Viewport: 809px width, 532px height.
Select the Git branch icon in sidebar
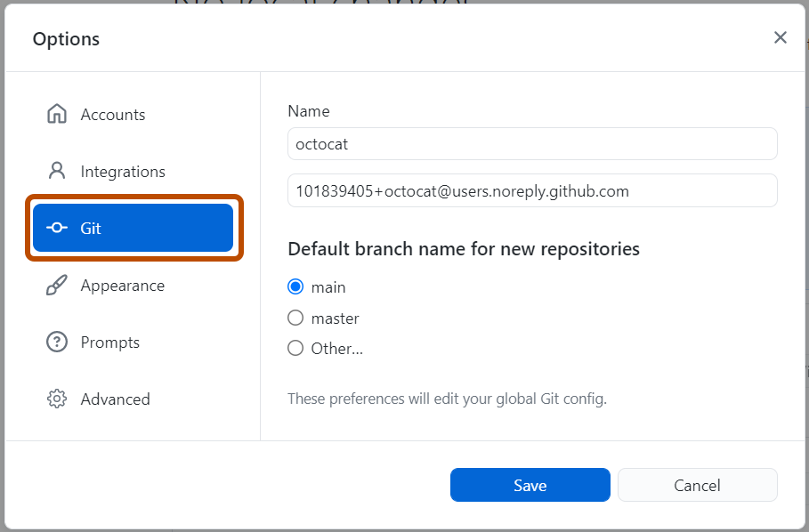[56, 228]
